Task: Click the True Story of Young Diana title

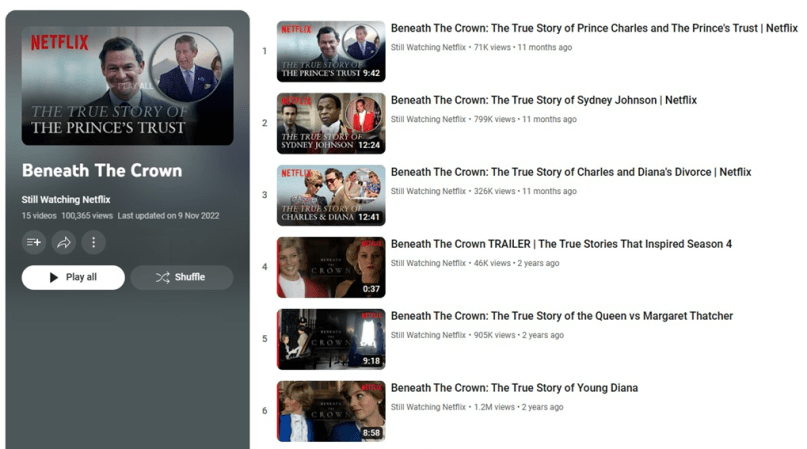Action: (x=514, y=389)
